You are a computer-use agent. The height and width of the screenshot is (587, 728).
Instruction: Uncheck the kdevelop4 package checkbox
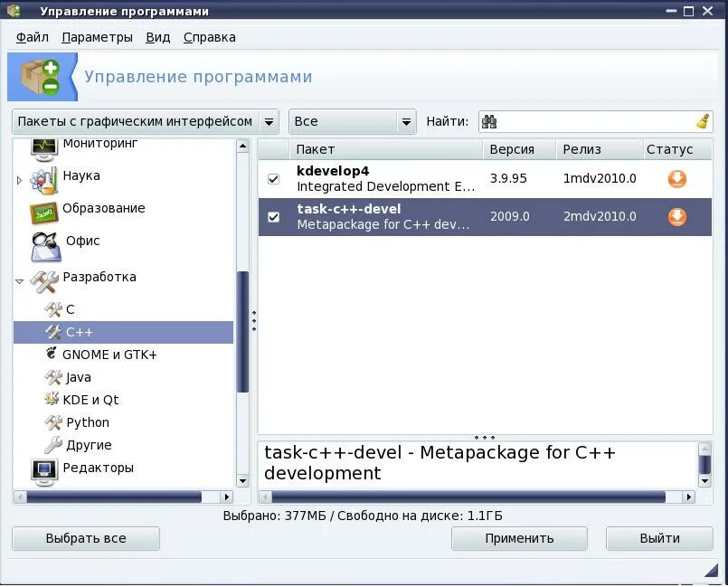coord(273,179)
